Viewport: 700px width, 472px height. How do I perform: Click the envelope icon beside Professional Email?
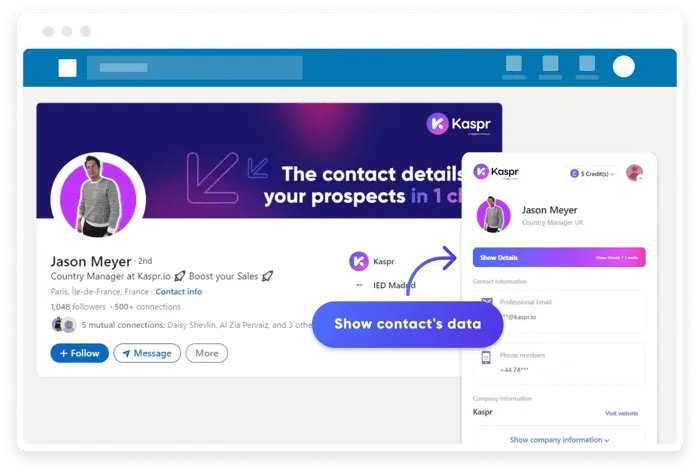486,304
